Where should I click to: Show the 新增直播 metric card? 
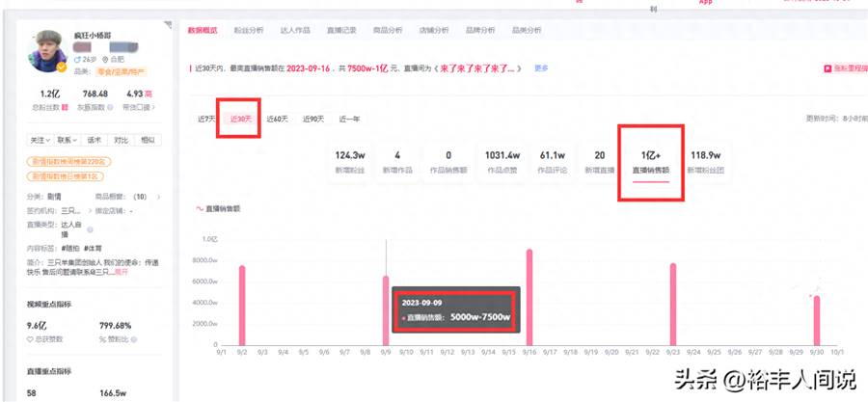coord(600,163)
